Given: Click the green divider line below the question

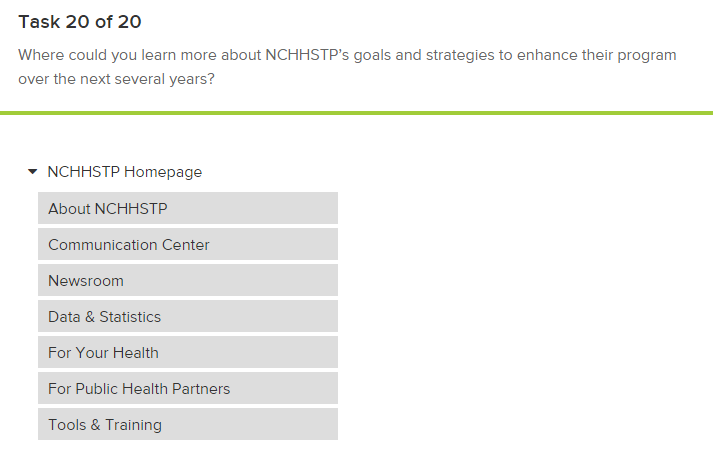Looking at the screenshot, I should 356,113.
